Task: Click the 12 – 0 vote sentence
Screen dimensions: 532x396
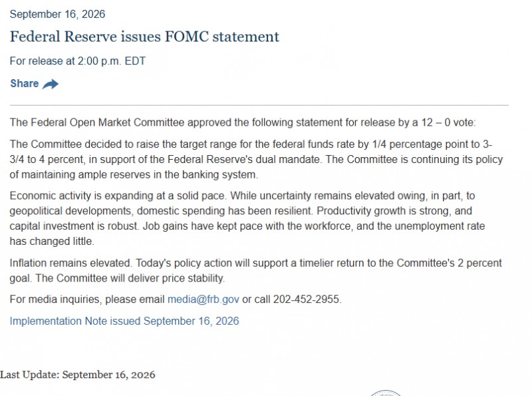Action: 243,122
